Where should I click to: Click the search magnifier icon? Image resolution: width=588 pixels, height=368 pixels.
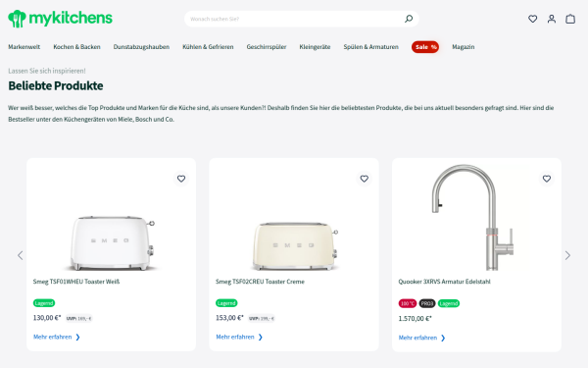pyautogui.click(x=409, y=19)
